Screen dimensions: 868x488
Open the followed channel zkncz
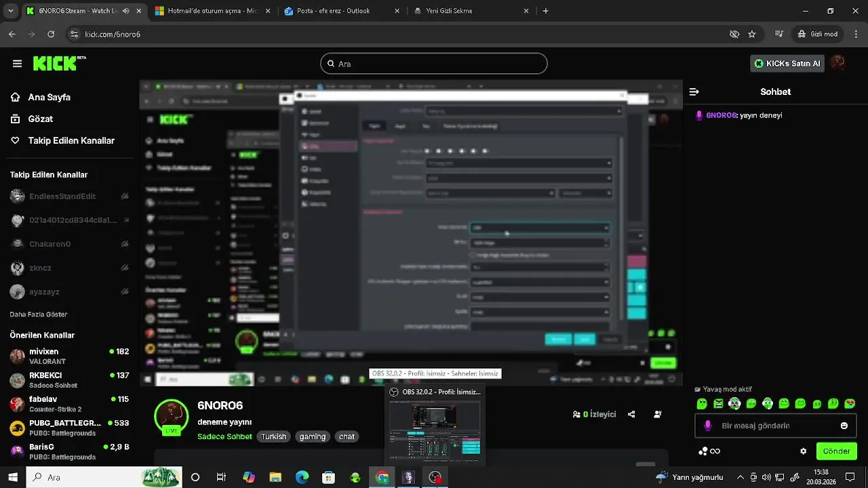70,268
